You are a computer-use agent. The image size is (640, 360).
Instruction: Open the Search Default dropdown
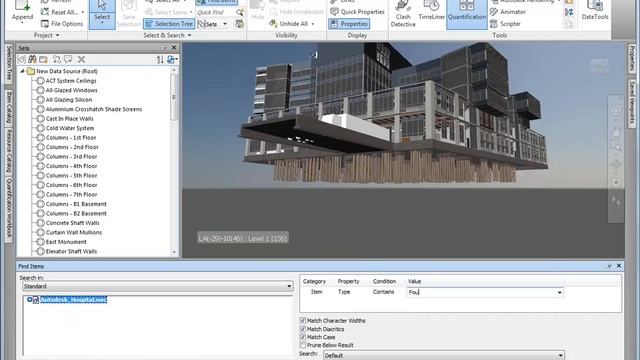point(444,356)
